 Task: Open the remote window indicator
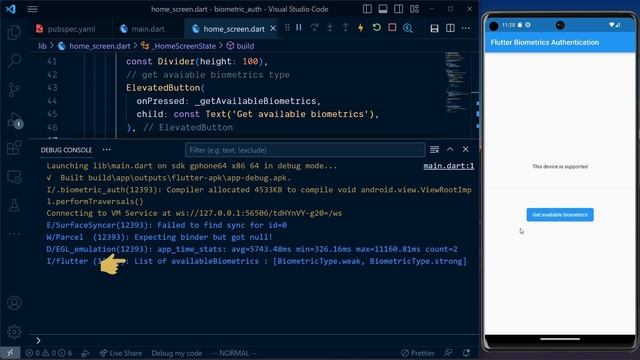point(10,353)
